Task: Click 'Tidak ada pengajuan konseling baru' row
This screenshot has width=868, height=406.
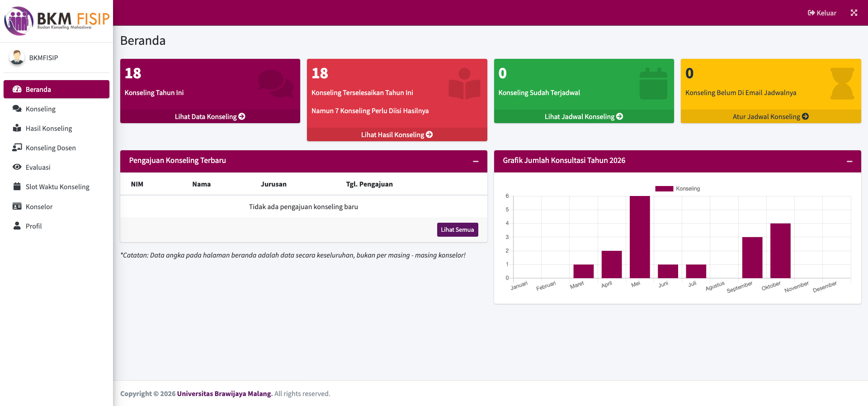Action: pos(303,206)
